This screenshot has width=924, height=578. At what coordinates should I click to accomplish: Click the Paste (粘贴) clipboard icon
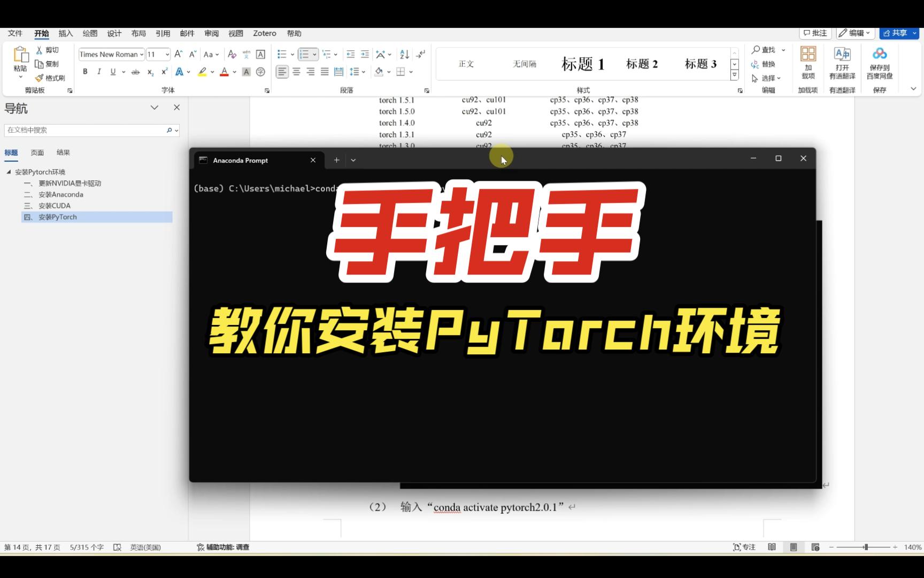click(20, 55)
